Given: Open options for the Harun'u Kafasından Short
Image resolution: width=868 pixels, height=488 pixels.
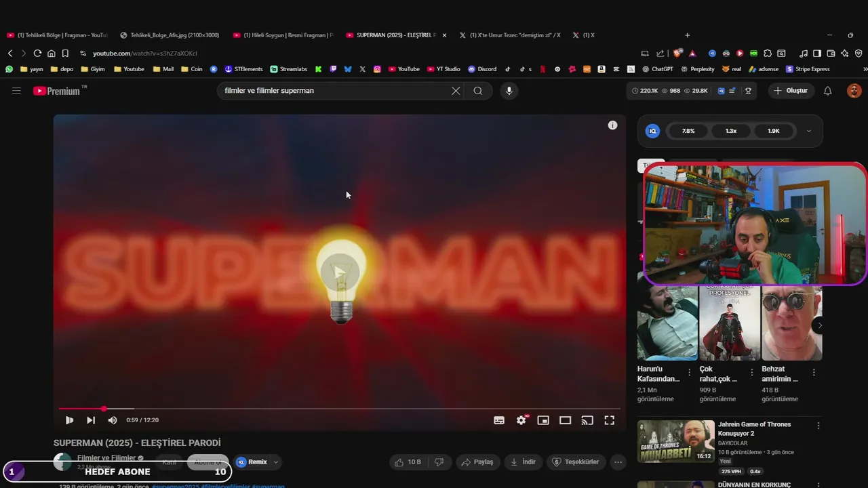Looking at the screenshot, I should 690,372.
